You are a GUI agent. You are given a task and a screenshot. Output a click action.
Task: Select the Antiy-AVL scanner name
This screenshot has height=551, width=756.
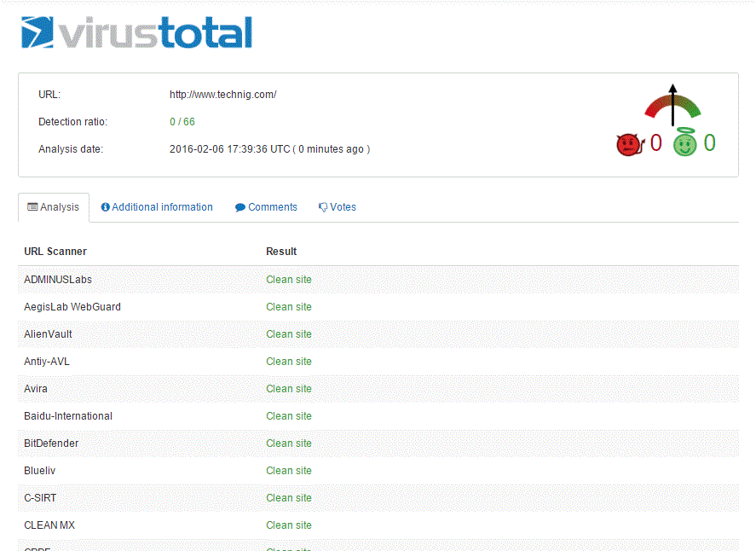click(47, 362)
